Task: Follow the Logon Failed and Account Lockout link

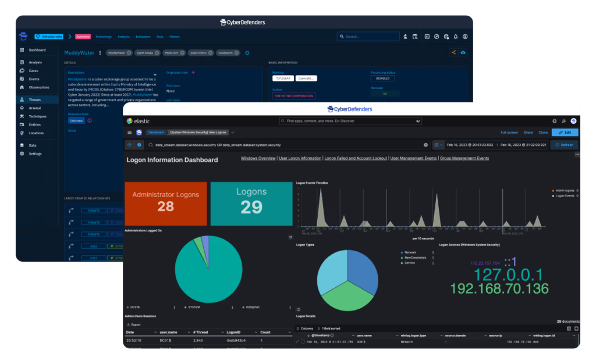Action: pos(356,158)
